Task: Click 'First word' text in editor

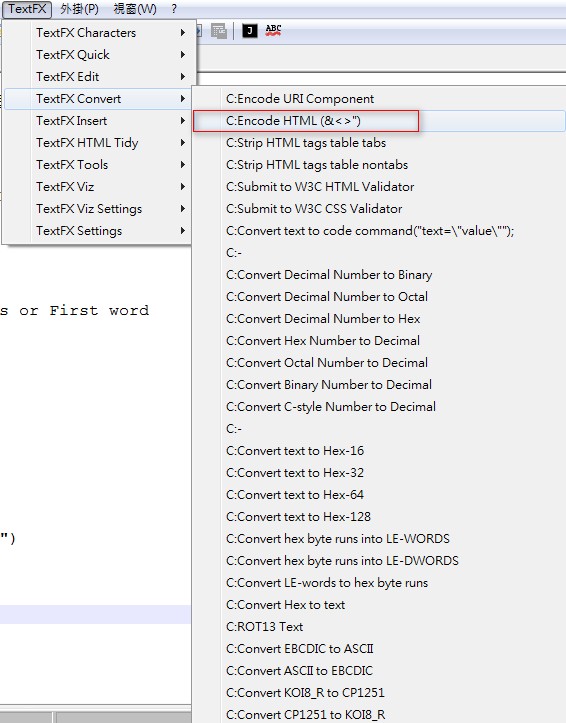Action: pyautogui.click(x=99, y=310)
